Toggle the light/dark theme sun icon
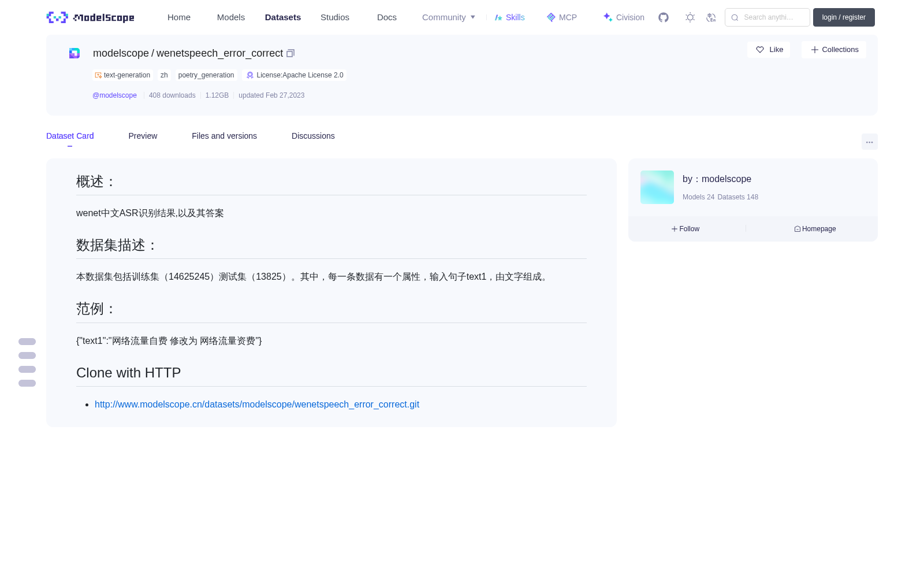Image resolution: width=924 pixels, height=578 pixels. [690, 17]
